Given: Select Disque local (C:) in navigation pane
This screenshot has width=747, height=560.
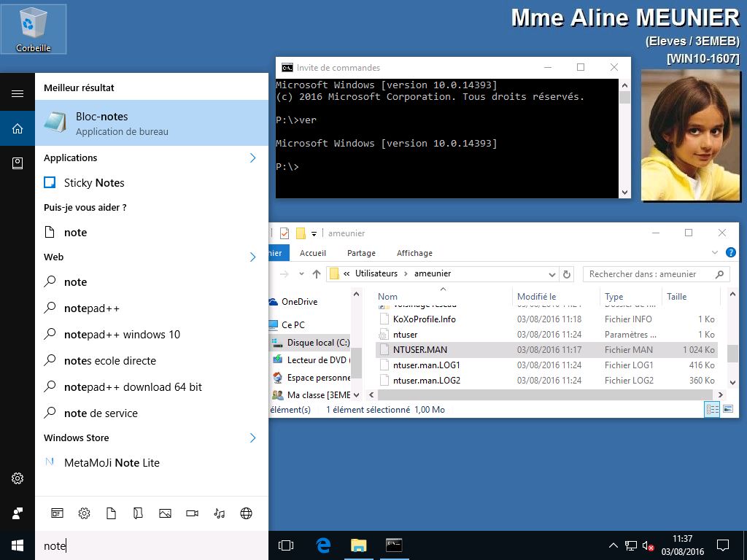Looking at the screenshot, I should click(318, 343).
